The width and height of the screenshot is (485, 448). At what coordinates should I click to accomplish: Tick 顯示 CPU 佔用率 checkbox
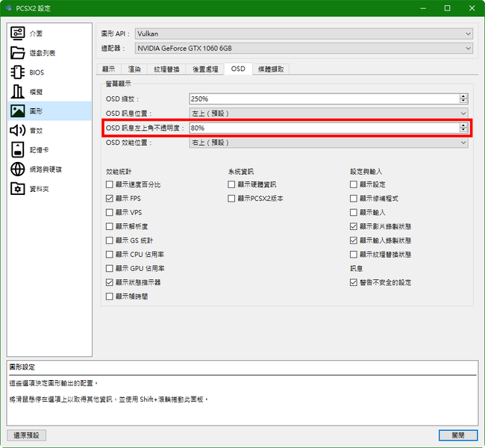(109, 255)
